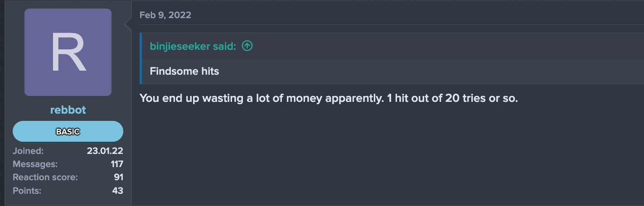This screenshot has height=206, width=644.
Task: Click the phrase '20 tries' in reply
Action: [465, 98]
